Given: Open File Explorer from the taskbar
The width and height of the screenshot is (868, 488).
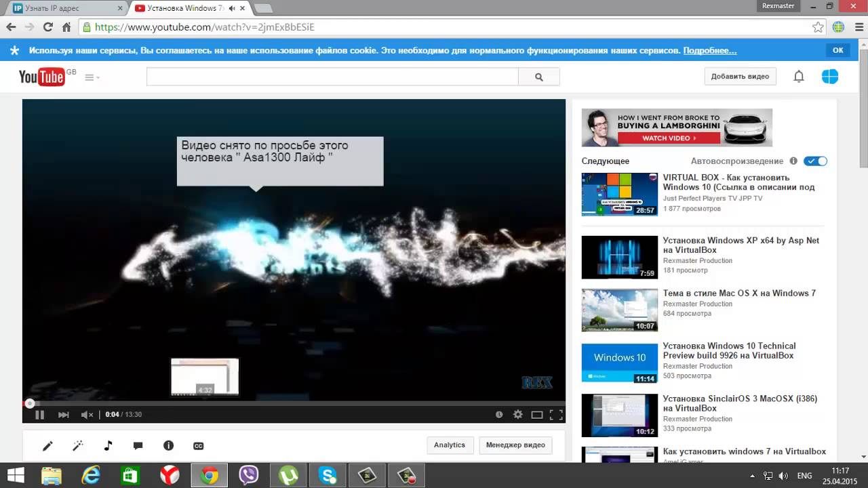Looking at the screenshot, I should click(x=52, y=475).
